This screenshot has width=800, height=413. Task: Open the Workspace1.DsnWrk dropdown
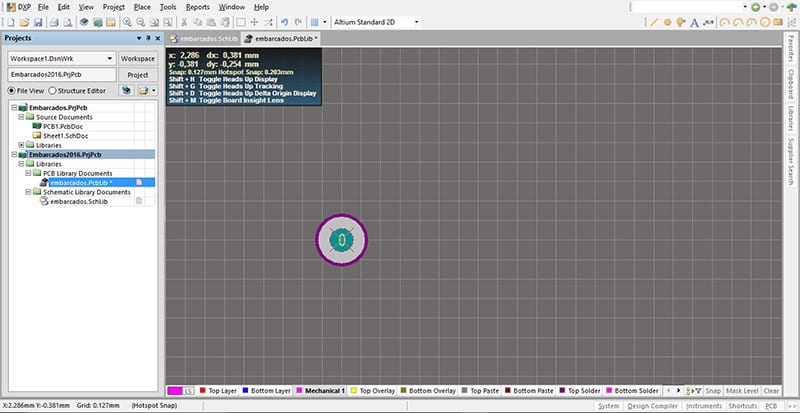(110, 59)
